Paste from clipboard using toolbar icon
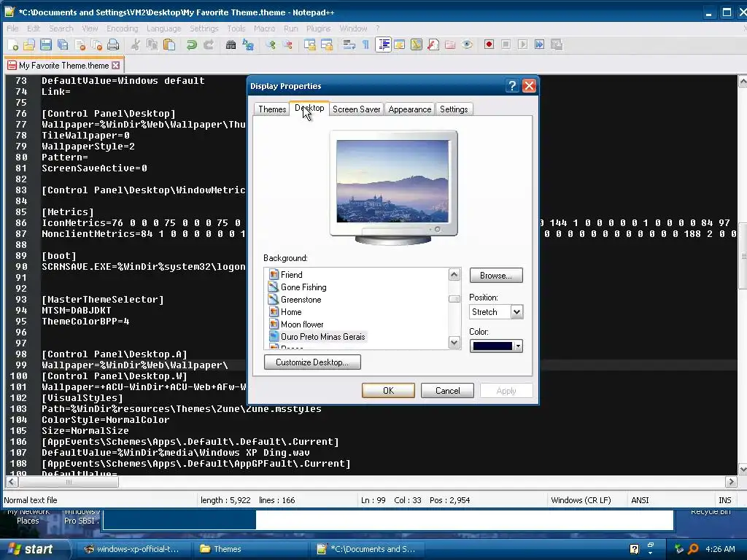 coord(169,44)
